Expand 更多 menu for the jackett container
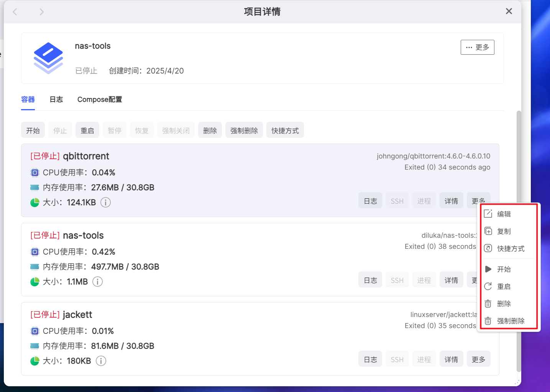This screenshot has width=550, height=392. coord(479,359)
